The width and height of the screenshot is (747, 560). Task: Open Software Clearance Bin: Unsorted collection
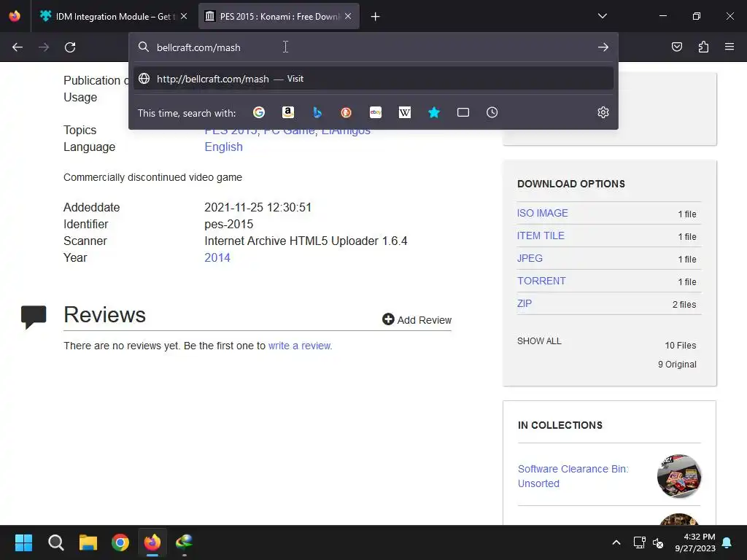[573, 476]
